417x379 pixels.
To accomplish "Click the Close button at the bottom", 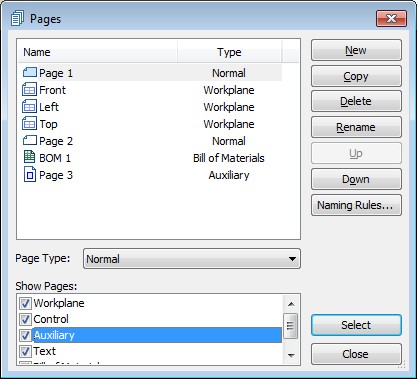I will tap(356, 354).
